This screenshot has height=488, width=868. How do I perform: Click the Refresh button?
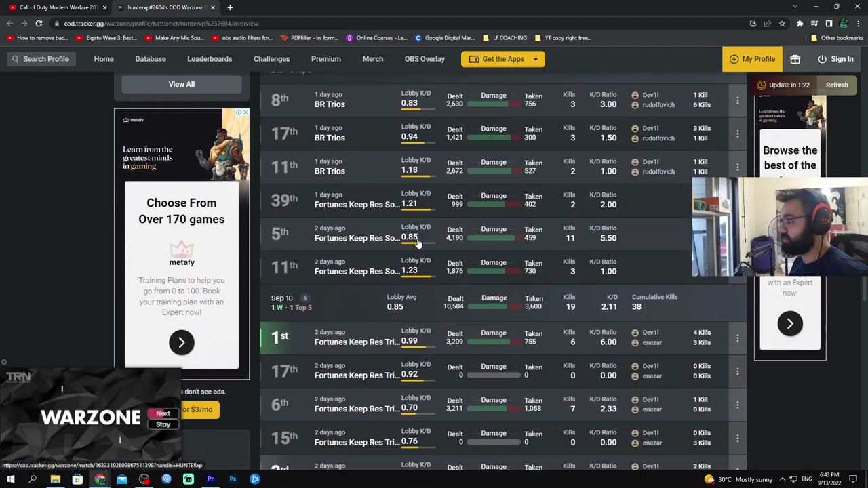pos(837,85)
